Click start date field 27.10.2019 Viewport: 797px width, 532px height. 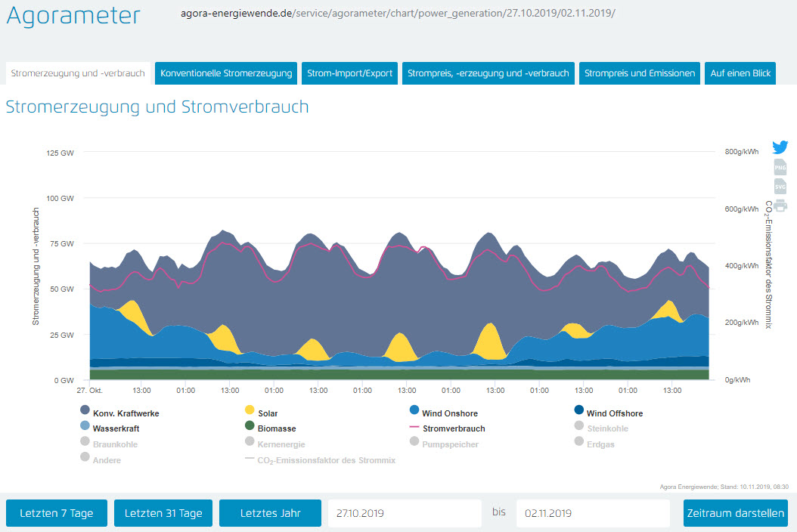[x=405, y=513]
